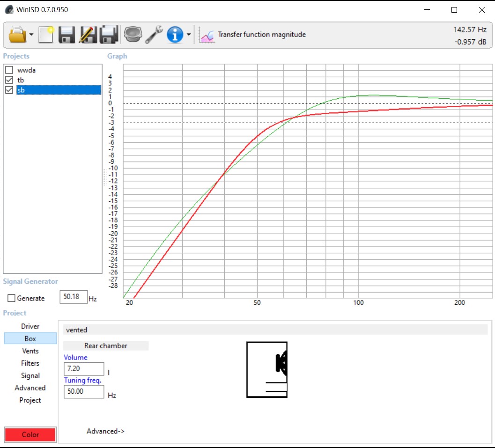Click the graph type chart icon
Screen dimensions: 495x448
(x=207, y=36)
